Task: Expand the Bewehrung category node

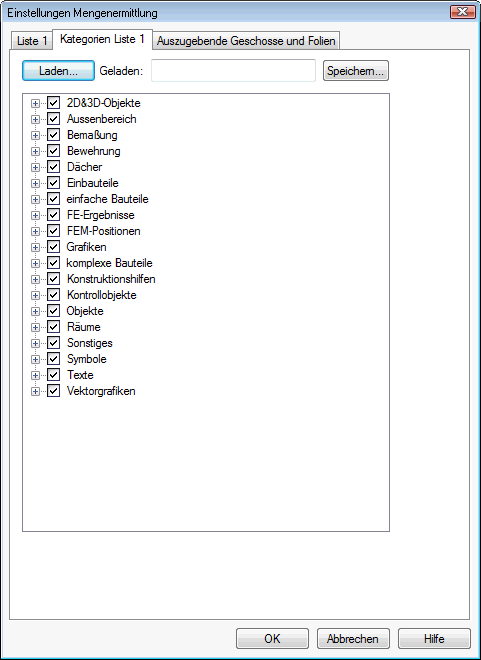Action: [x=35, y=151]
